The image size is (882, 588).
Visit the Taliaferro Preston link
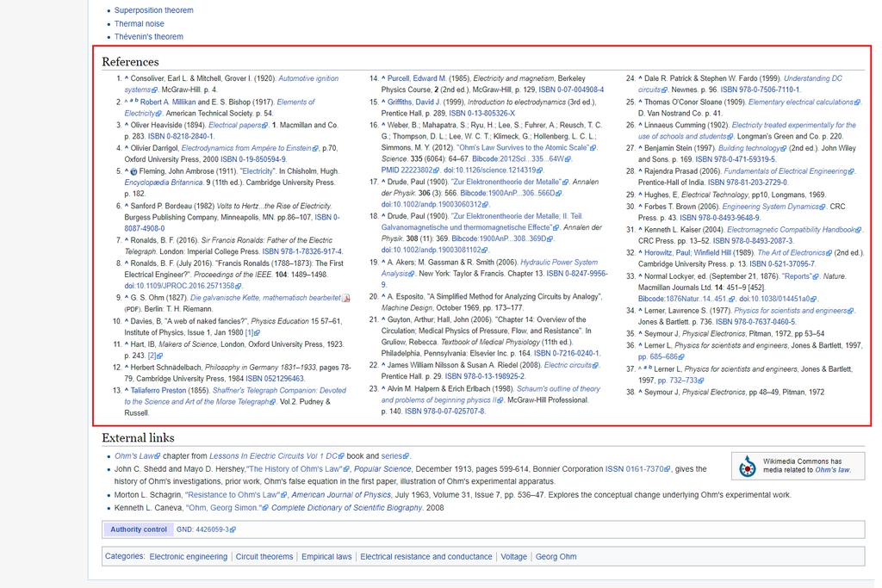click(x=158, y=390)
